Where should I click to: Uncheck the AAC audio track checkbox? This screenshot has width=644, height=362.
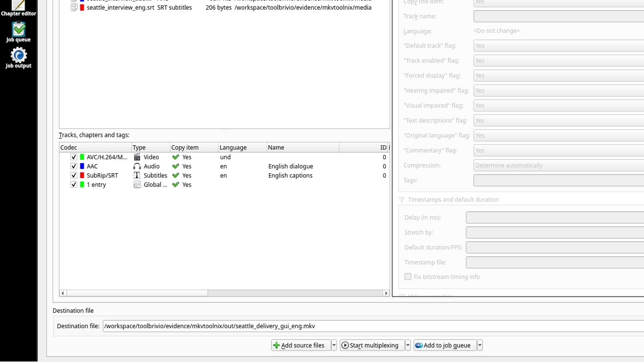click(x=74, y=166)
